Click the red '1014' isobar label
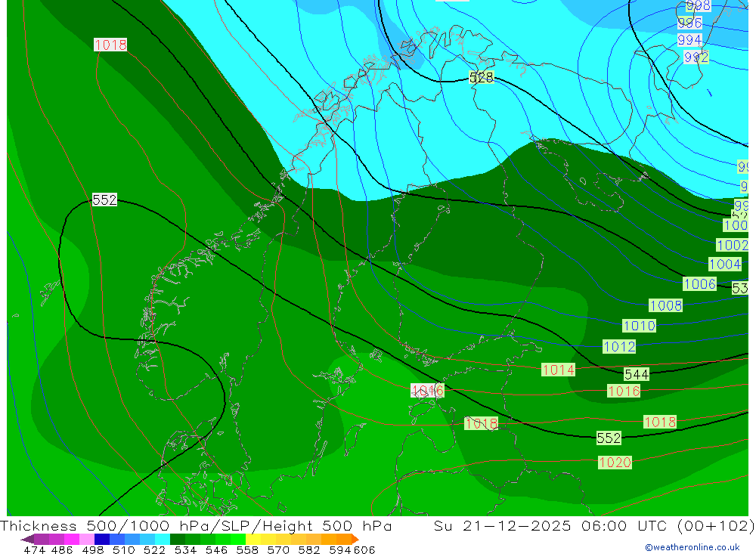The image size is (756, 554). click(559, 370)
